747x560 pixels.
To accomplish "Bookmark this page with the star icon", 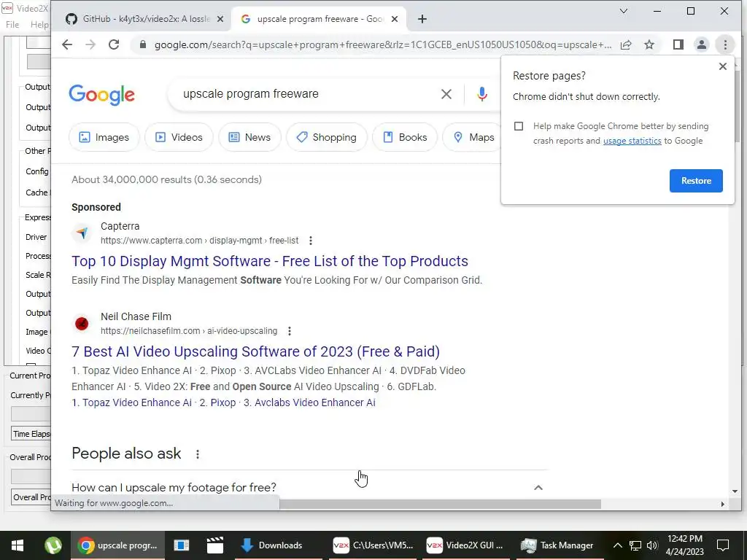I will click(649, 44).
